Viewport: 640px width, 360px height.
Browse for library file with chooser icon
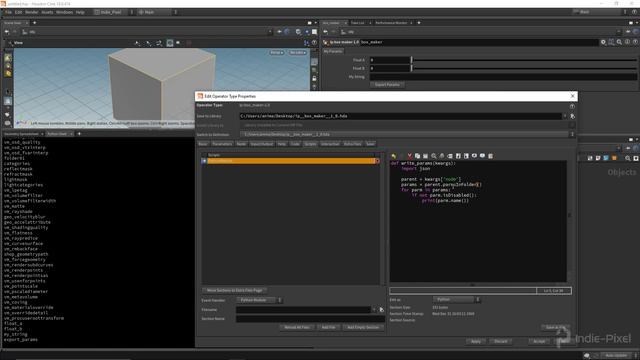pyautogui.click(x=572, y=116)
